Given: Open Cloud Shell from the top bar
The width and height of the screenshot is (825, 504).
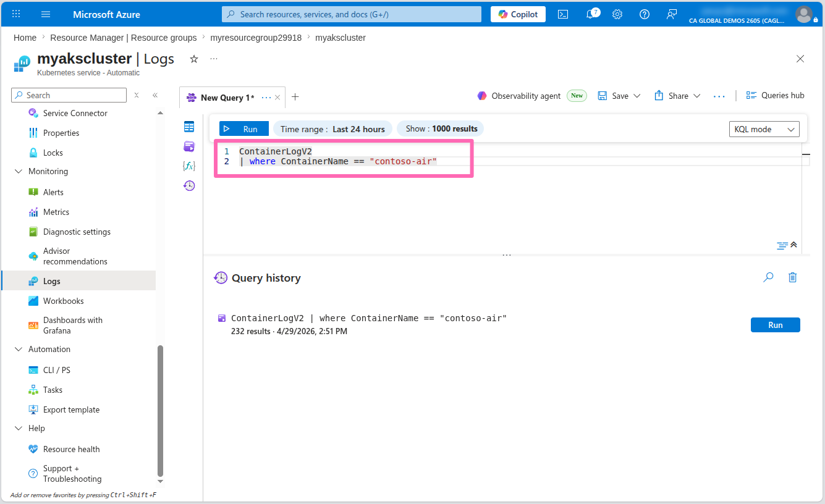Looking at the screenshot, I should (x=563, y=14).
